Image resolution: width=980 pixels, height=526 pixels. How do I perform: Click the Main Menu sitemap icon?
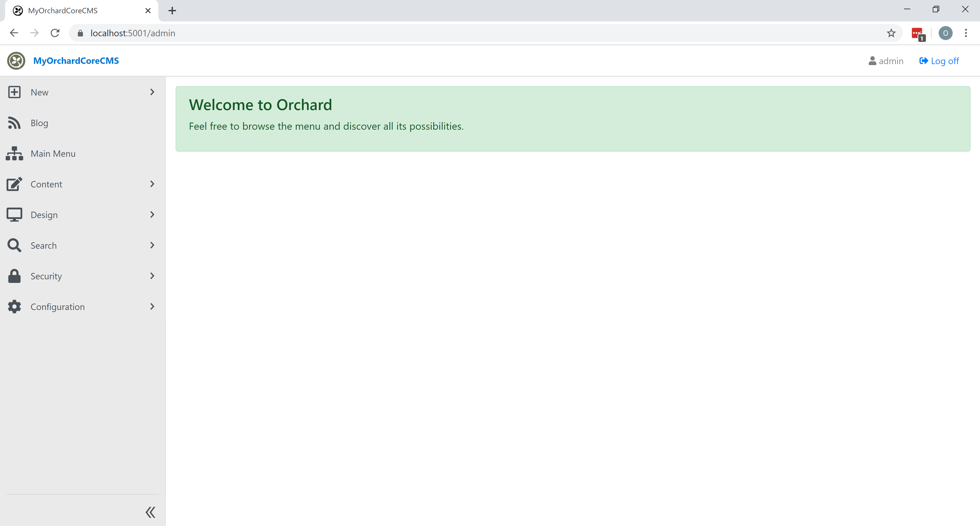click(x=14, y=153)
